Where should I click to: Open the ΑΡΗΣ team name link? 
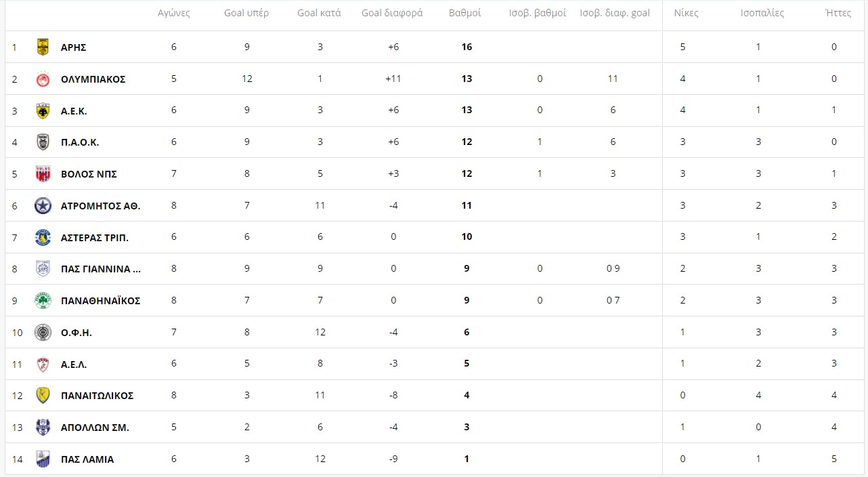click(x=73, y=47)
